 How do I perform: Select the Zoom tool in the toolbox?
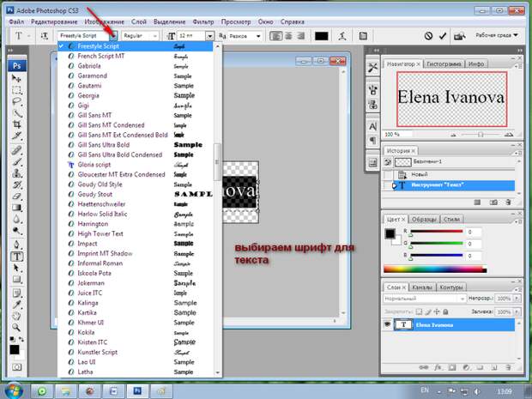pyautogui.click(x=16, y=328)
